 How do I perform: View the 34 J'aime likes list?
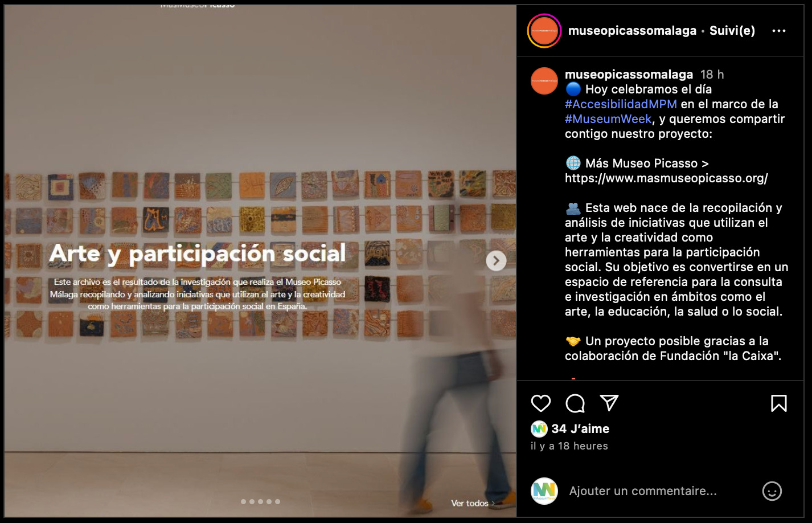pyautogui.click(x=580, y=429)
